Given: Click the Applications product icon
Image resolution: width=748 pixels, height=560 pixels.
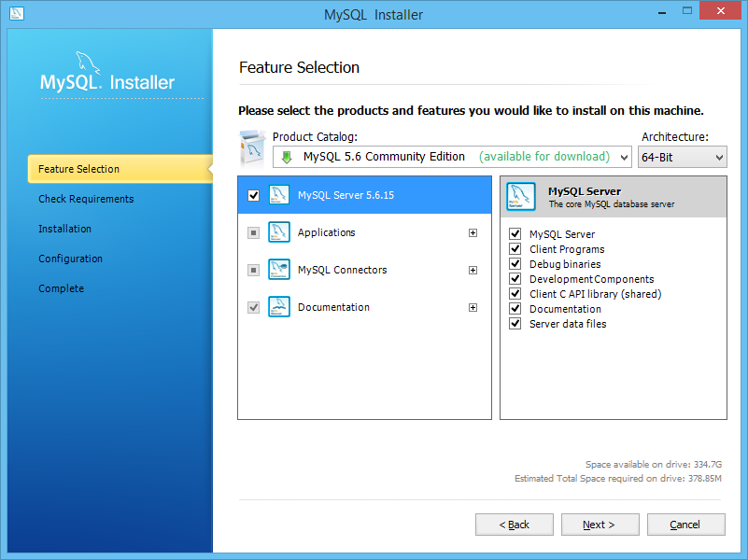Looking at the screenshot, I should [x=279, y=232].
